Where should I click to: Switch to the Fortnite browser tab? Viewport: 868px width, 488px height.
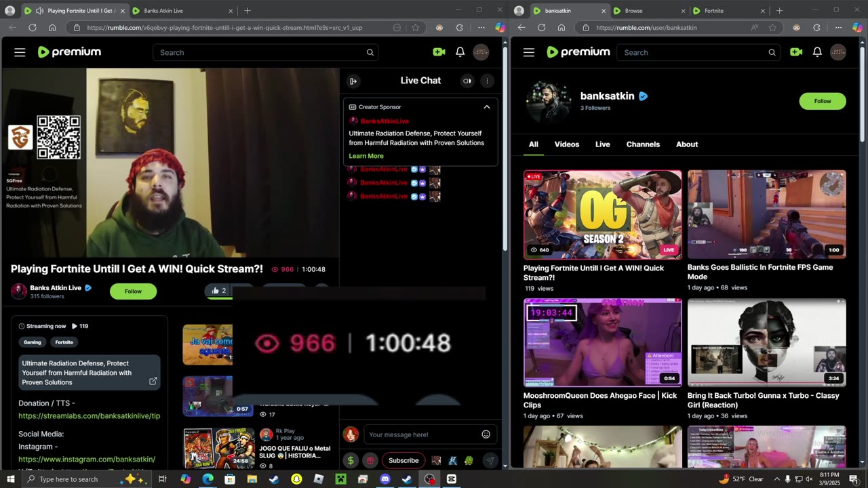pyautogui.click(x=729, y=11)
